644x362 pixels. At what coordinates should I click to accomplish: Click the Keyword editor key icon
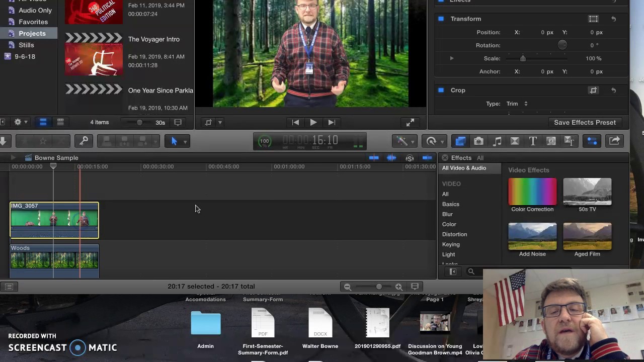pyautogui.click(x=84, y=141)
